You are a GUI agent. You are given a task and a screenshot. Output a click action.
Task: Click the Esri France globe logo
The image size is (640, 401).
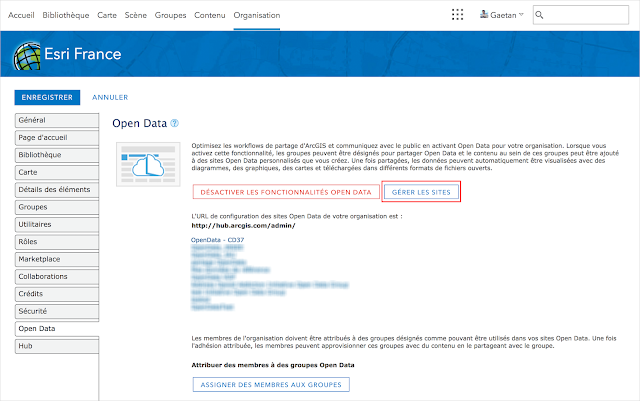(x=27, y=56)
